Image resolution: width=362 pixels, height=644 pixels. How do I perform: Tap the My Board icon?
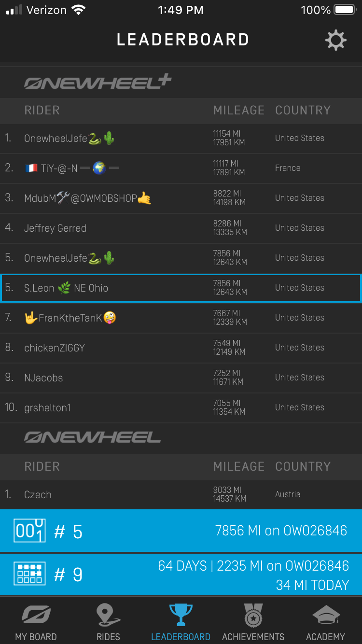(36, 616)
